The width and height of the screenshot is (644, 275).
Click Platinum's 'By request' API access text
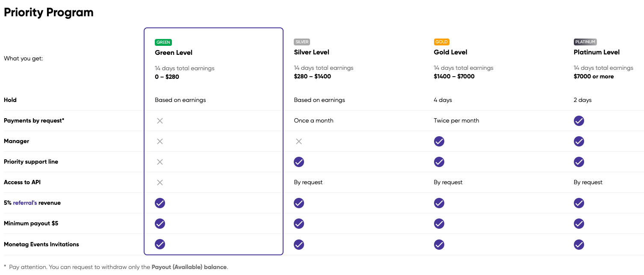[x=588, y=182]
